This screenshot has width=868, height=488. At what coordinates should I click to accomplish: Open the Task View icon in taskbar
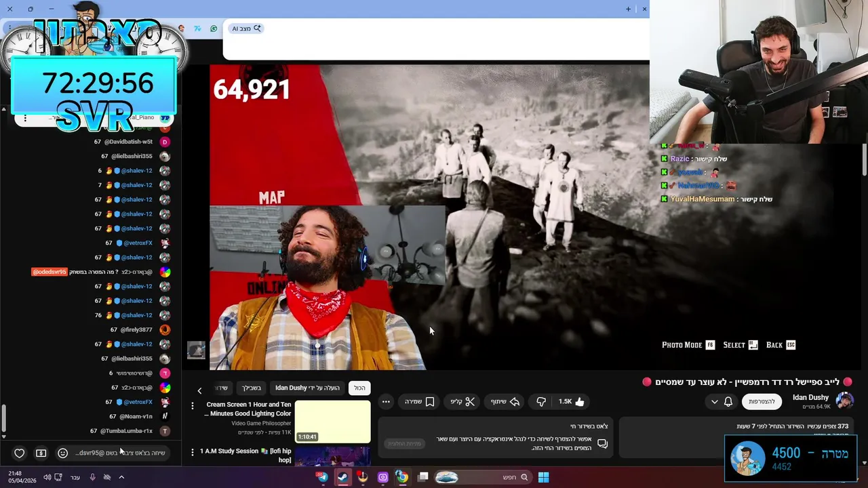coord(423,477)
